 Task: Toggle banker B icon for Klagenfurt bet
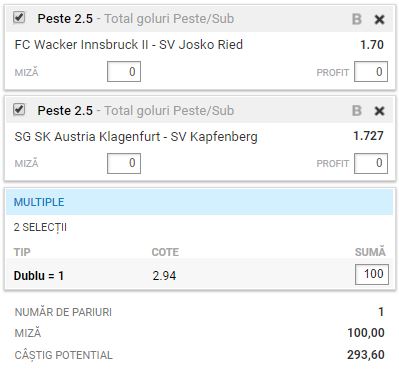click(357, 111)
